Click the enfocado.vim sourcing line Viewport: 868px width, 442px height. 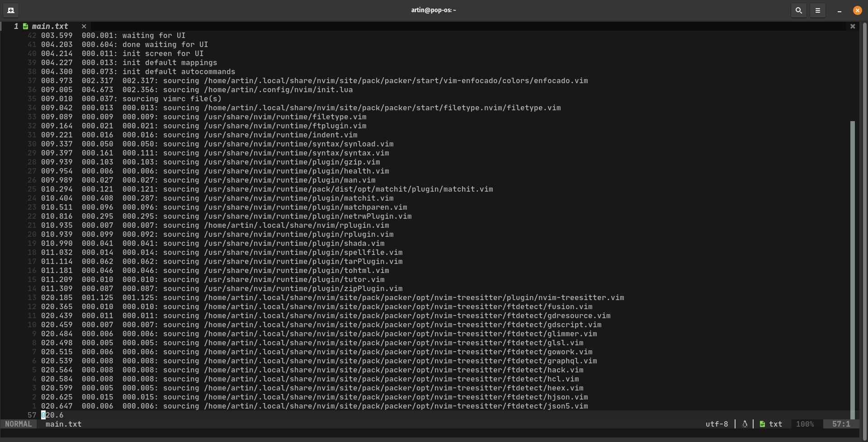pyautogui.click(x=314, y=80)
